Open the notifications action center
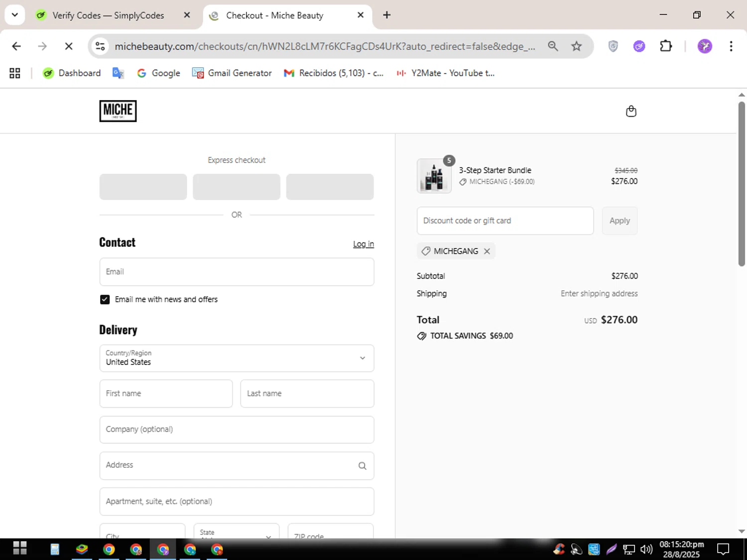 (x=723, y=550)
